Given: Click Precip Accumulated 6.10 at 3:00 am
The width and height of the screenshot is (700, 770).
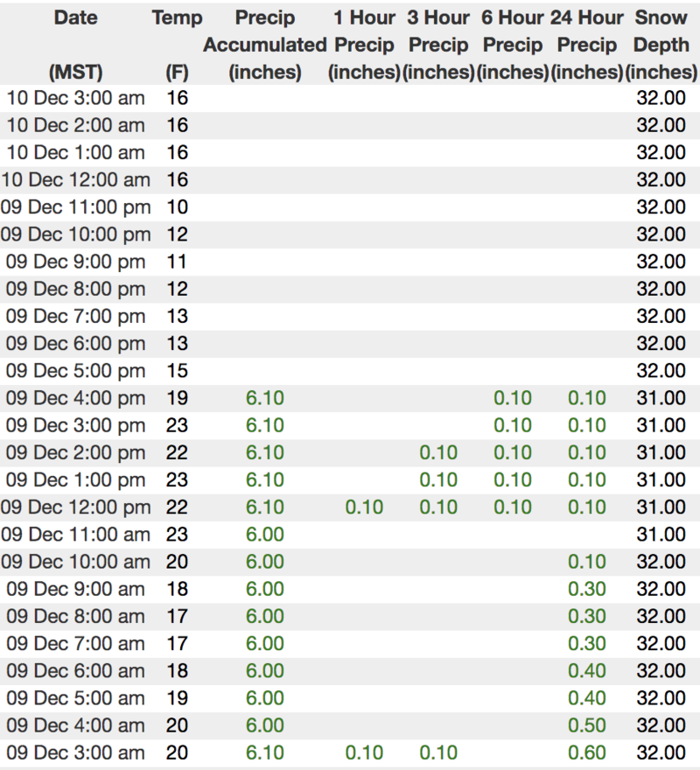Looking at the screenshot, I should 264,752.
